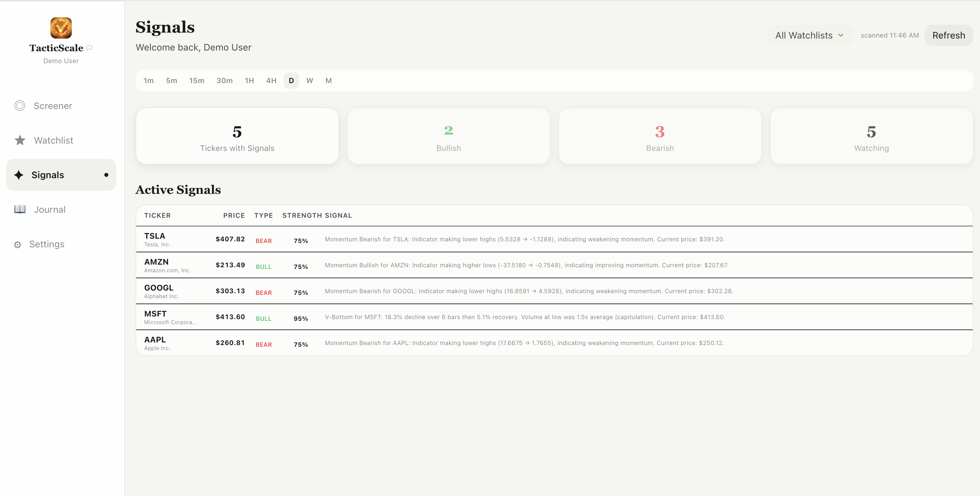Open the Screener section via its target icon

click(19, 105)
